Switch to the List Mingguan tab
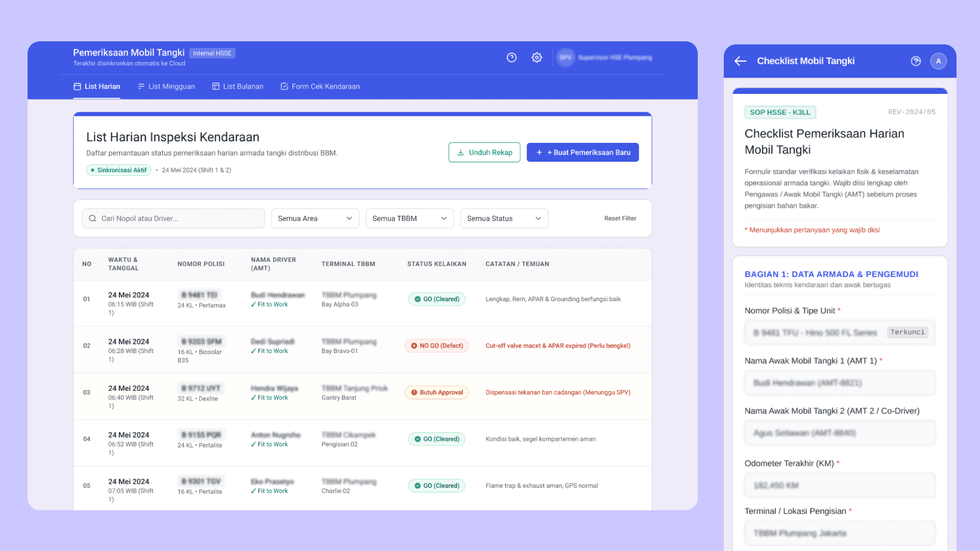 pyautogui.click(x=166, y=87)
